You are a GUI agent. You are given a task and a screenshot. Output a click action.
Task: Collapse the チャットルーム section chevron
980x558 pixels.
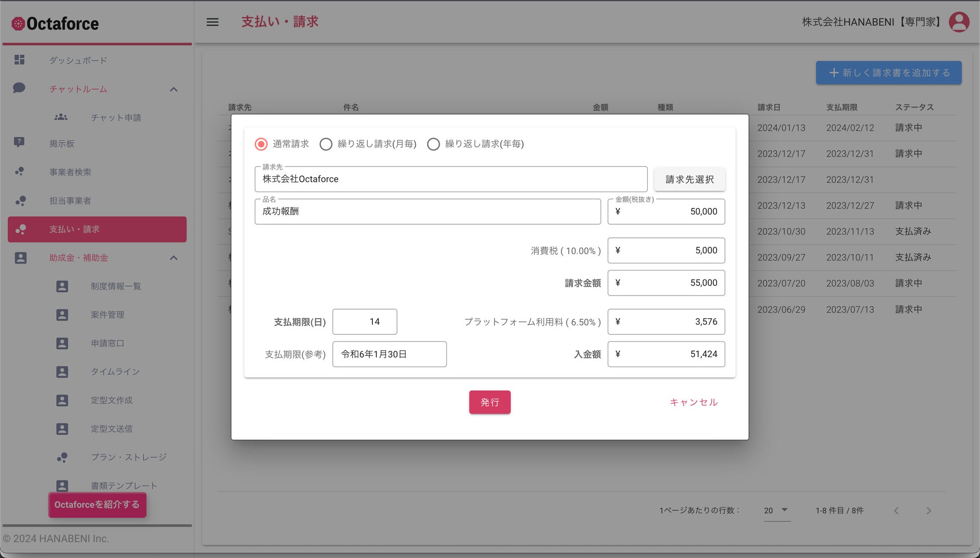pyautogui.click(x=173, y=89)
